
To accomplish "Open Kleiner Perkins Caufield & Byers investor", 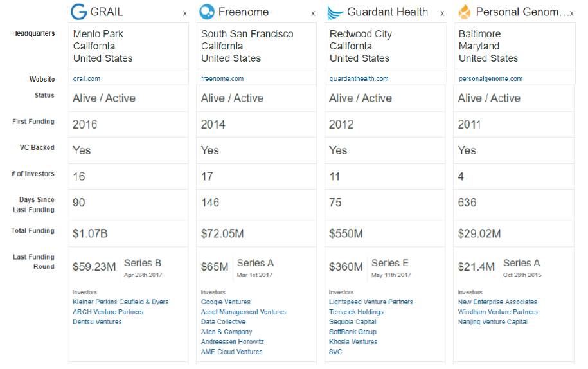I will pyautogui.click(x=120, y=302).
